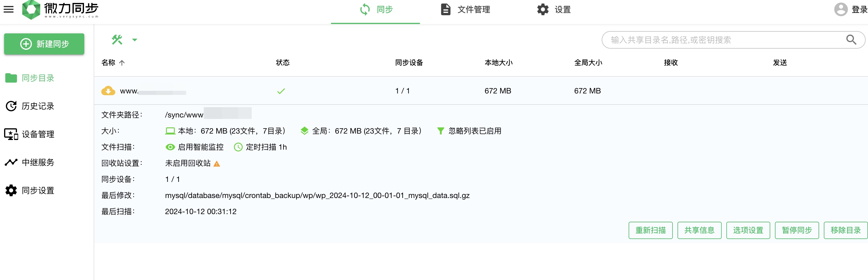
Task: Click the plus circle icon in 新建同步
Action: coord(26,44)
